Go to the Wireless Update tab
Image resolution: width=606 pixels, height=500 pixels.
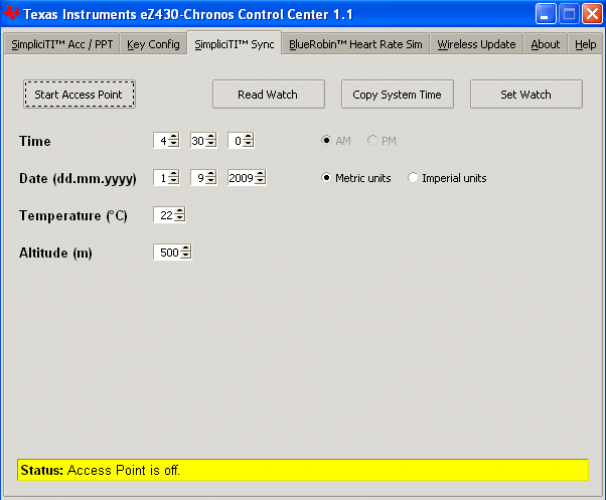[x=476, y=44]
